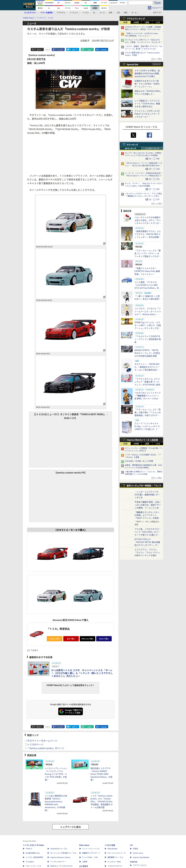Click もっと見る under the アクセスランキング list

coord(157,59)
